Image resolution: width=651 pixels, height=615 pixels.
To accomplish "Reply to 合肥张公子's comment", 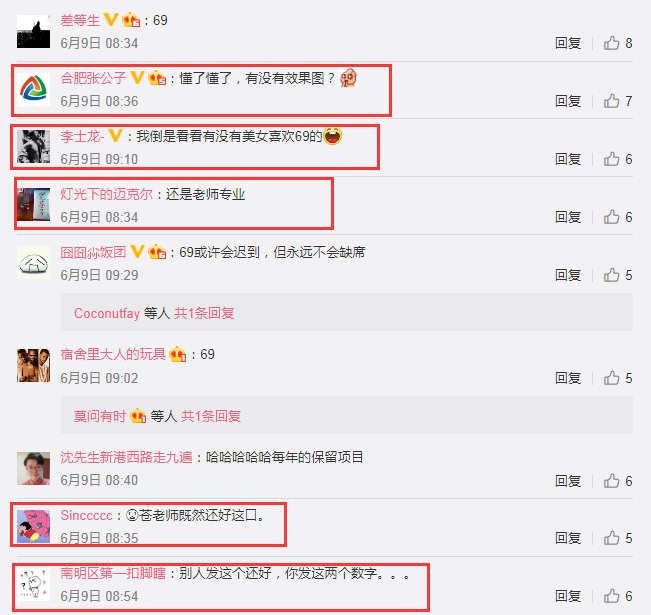I will click(568, 101).
